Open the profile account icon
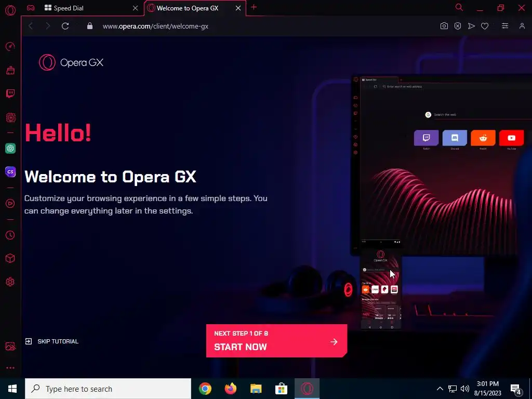Viewport: 532px width, 399px height. point(522,26)
